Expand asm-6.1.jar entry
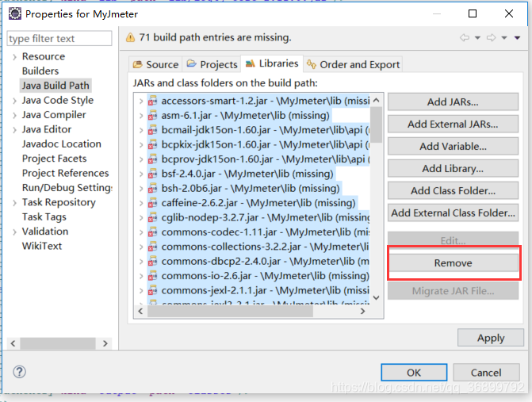This screenshot has width=532, height=402. tap(141, 116)
